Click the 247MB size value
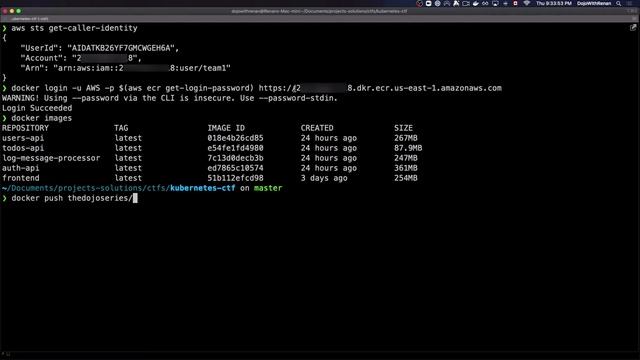 coord(406,158)
